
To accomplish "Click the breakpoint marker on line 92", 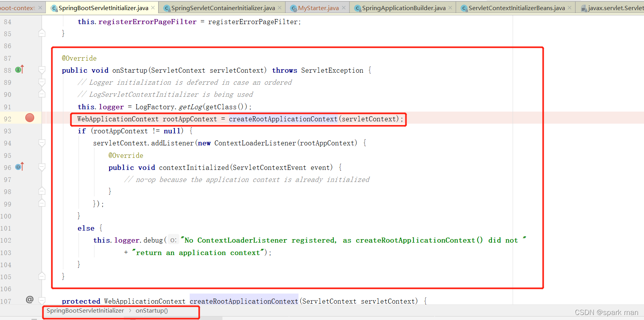I will [x=30, y=118].
